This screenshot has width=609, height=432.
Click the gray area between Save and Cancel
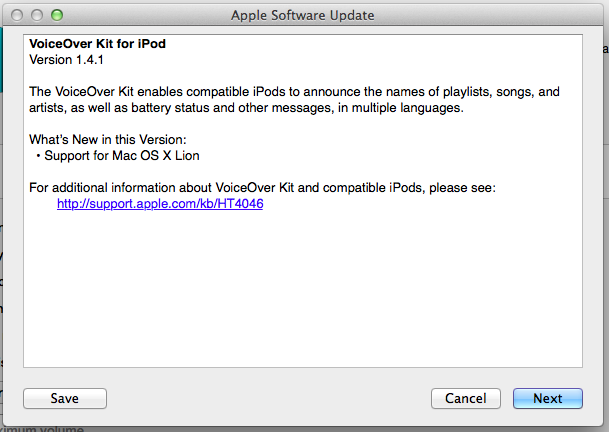coord(270,398)
